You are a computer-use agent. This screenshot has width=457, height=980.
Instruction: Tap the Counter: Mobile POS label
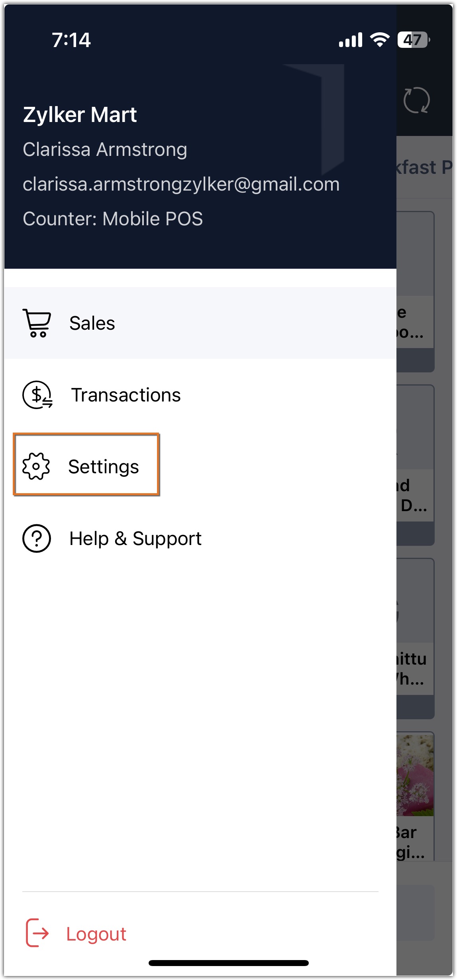click(x=113, y=219)
